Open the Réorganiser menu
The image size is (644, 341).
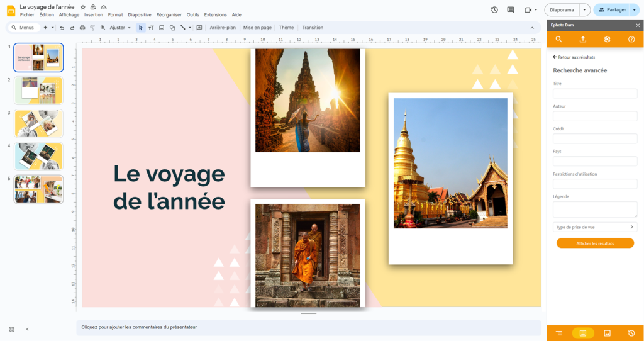(x=169, y=15)
